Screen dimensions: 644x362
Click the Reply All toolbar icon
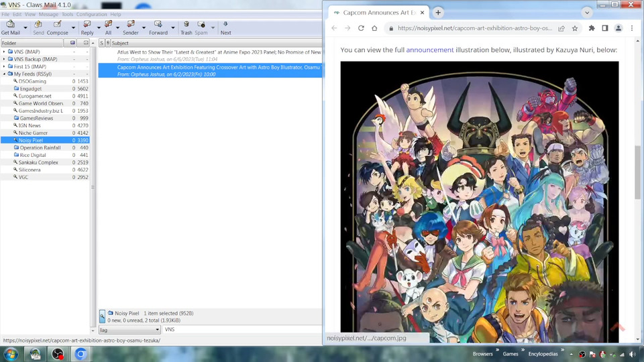point(108,27)
